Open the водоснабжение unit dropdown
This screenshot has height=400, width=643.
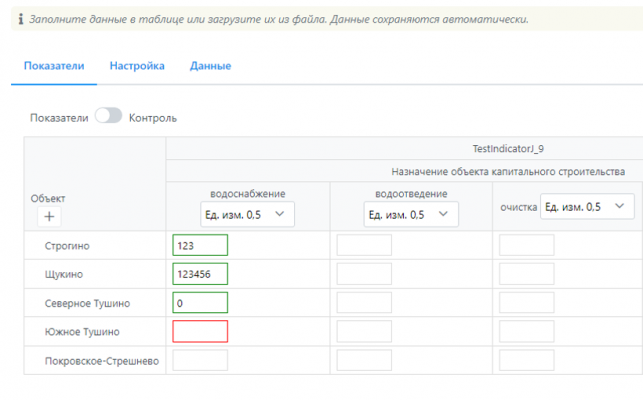tap(247, 213)
